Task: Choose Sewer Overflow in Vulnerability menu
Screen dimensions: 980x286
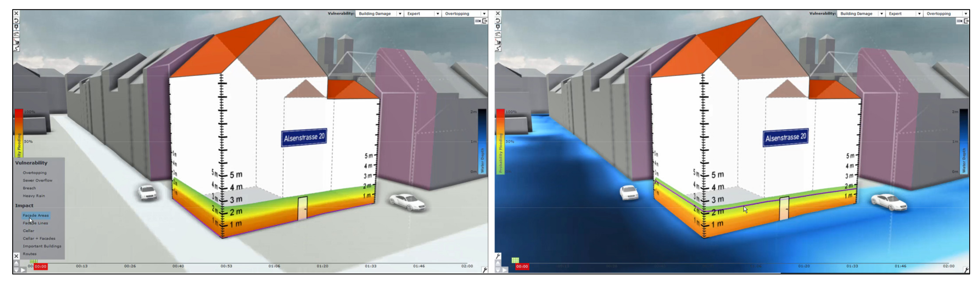Action: (x=37, y=180)
